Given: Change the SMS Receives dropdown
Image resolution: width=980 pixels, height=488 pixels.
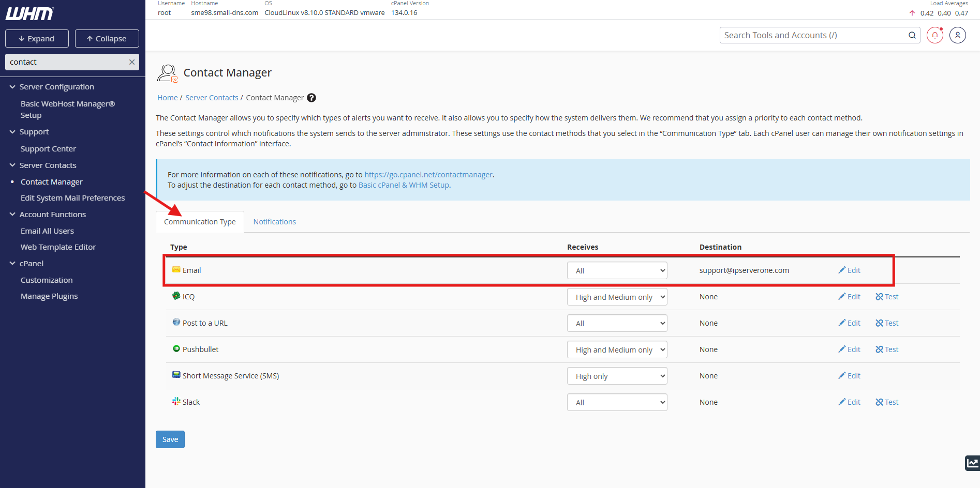Looking at the screenshot, I should [617, 376].
